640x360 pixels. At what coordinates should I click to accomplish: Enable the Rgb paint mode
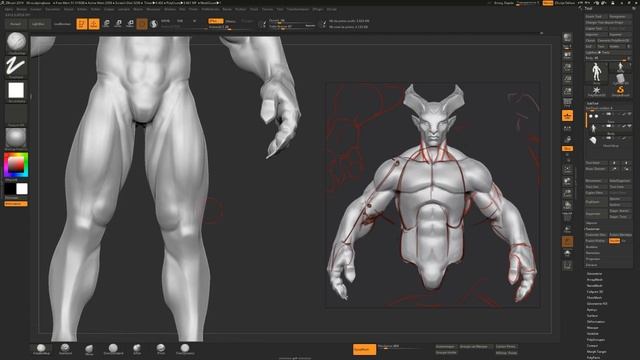pos(180,21)
